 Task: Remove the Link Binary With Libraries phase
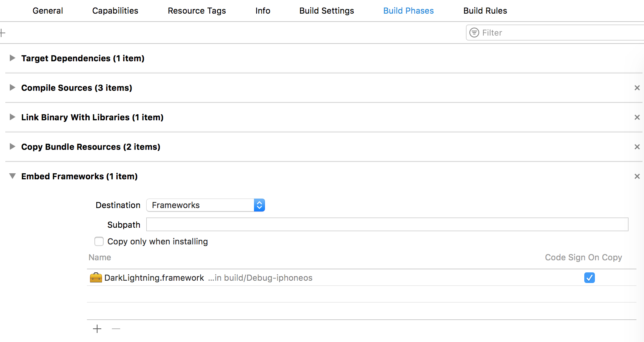[637, 117]
